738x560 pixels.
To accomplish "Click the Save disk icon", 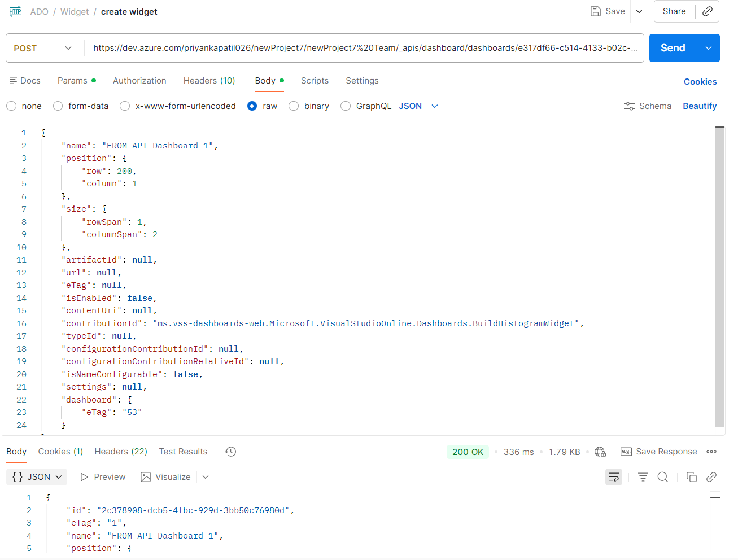I will [595, 11].
